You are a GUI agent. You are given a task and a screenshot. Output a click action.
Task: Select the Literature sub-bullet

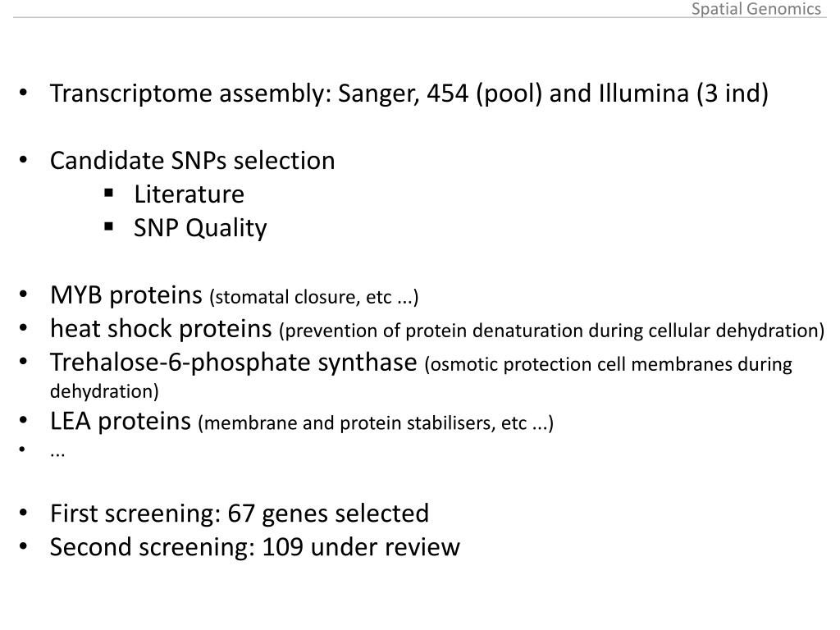(x=189, y=194)
